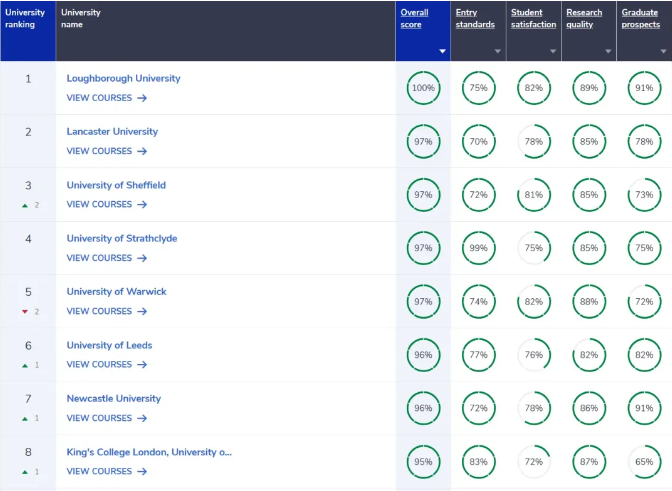This screenshot has width=672, height=491.
Task: Click Strathclyde's 85% research quality circle
Action: [x=589, y=248]
